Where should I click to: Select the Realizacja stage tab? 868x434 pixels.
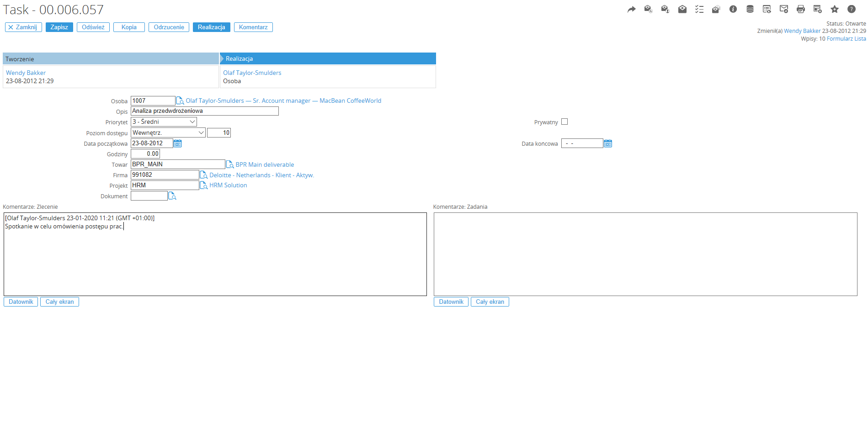pos(328,59)
